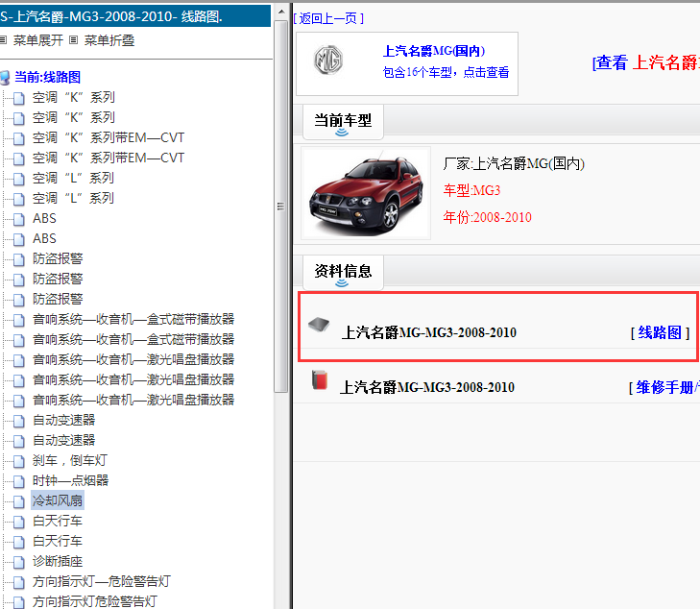Click the page icon beside 诊断插座

coord(19,562)
